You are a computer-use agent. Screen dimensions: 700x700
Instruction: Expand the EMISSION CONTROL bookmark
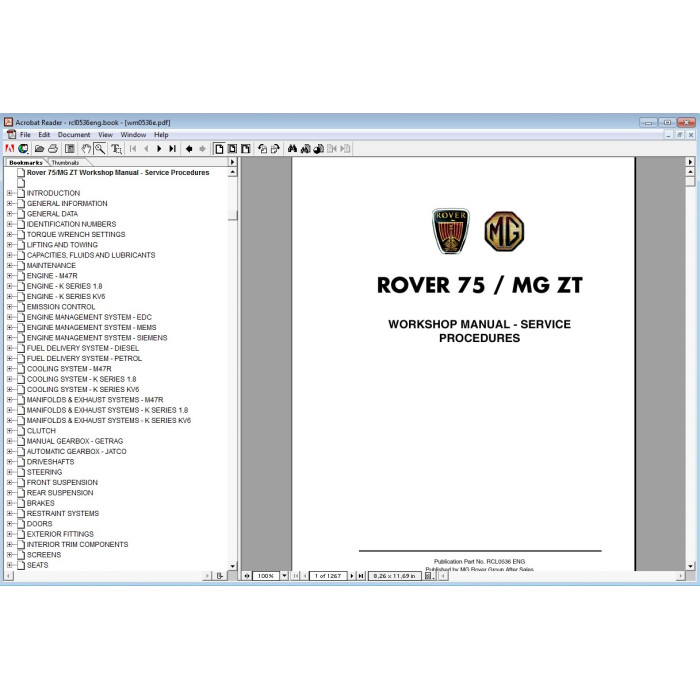coord(9,307)
